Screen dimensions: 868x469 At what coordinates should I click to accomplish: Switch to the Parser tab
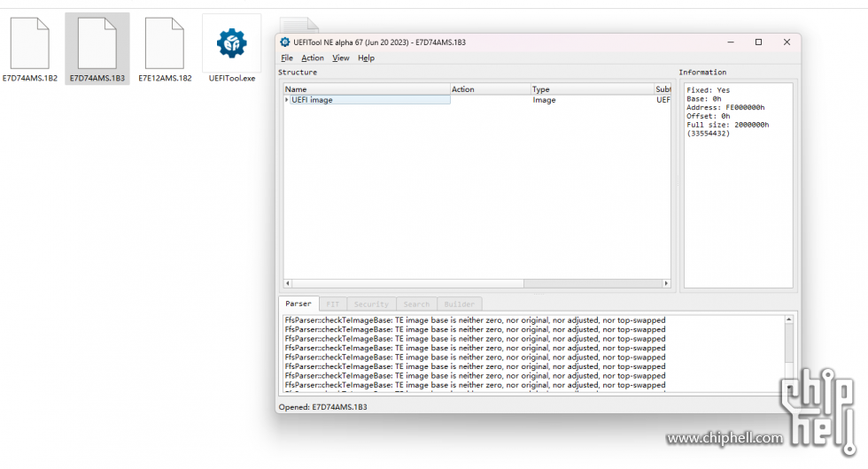click(x=298, y=304)
